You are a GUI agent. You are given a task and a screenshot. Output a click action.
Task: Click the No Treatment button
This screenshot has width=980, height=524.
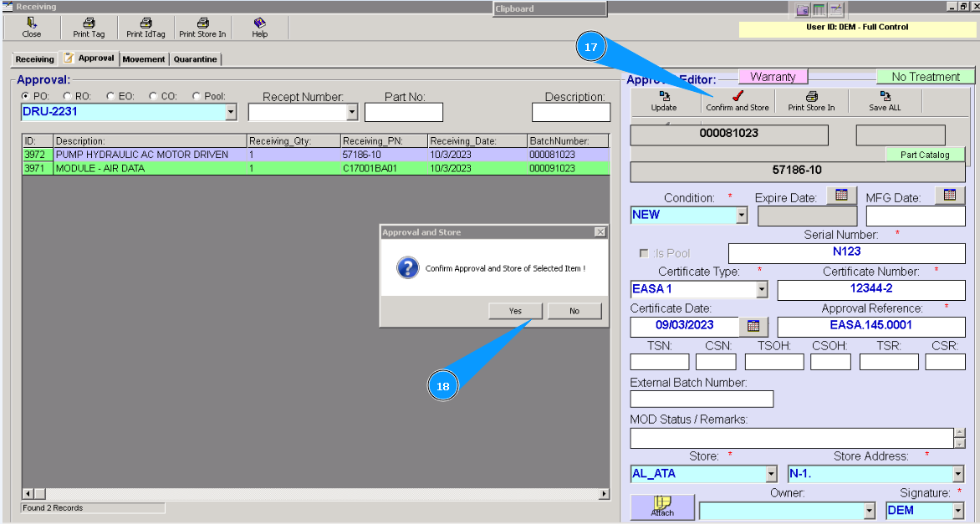tap(926, 77)
